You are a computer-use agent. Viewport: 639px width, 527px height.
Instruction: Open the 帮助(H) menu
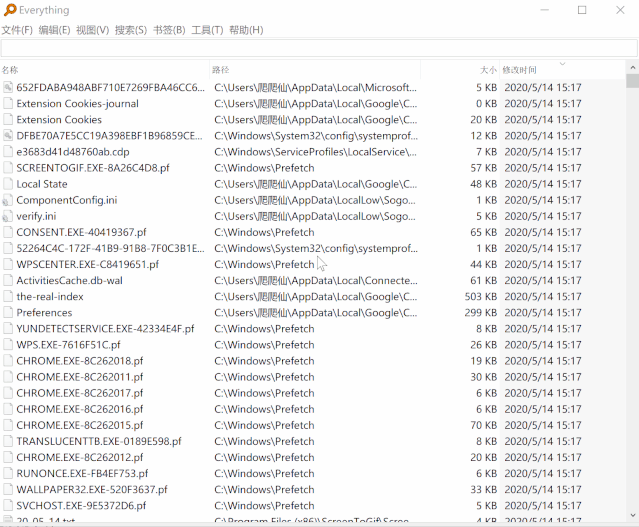click(x=246, y=30)
